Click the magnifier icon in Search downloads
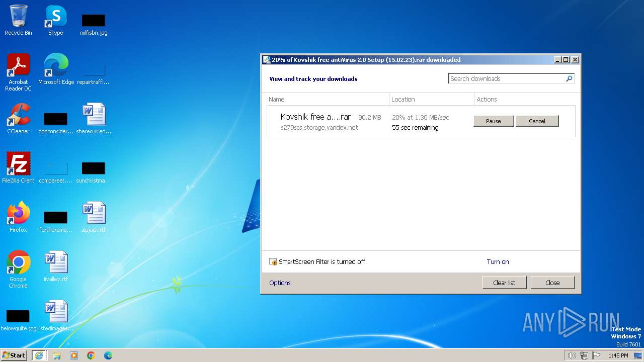The image size is (644, 362). 569,78
